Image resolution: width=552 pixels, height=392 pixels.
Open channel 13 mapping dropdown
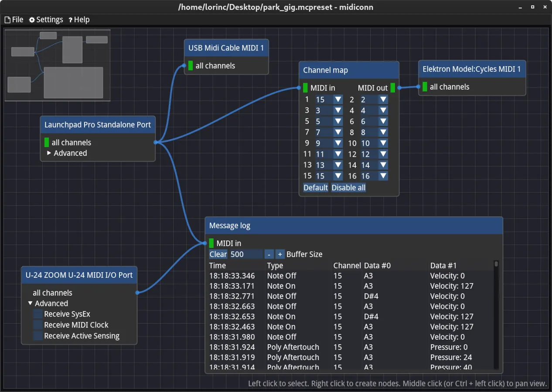coord(338,165)
